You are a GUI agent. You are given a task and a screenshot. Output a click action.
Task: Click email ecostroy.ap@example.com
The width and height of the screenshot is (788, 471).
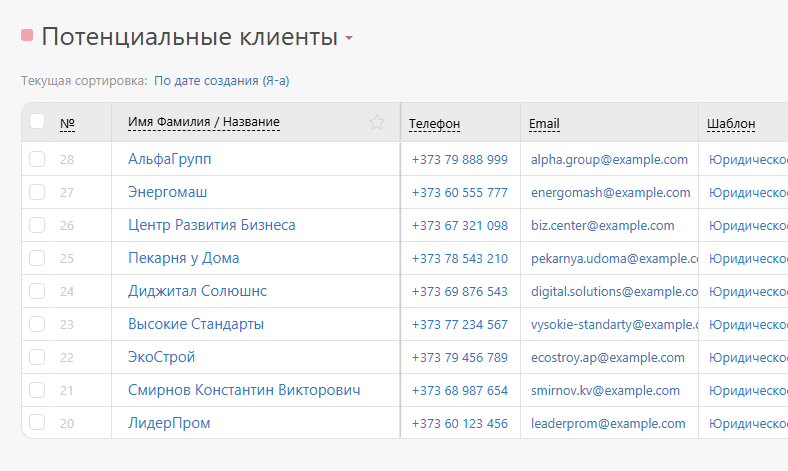point(608,357)
